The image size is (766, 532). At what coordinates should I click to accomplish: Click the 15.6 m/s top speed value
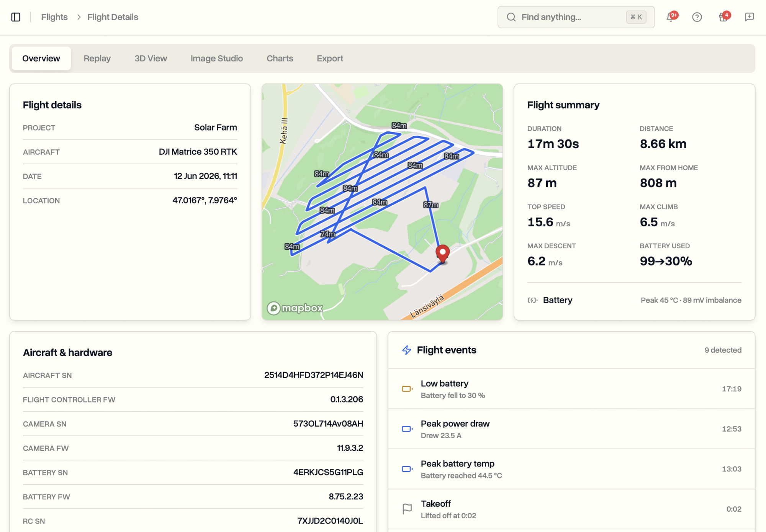tap(548, 222)
